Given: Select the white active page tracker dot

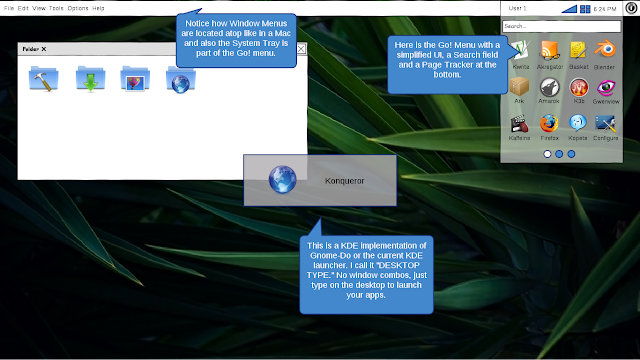Looking at the screenshot, I should 547,154.
